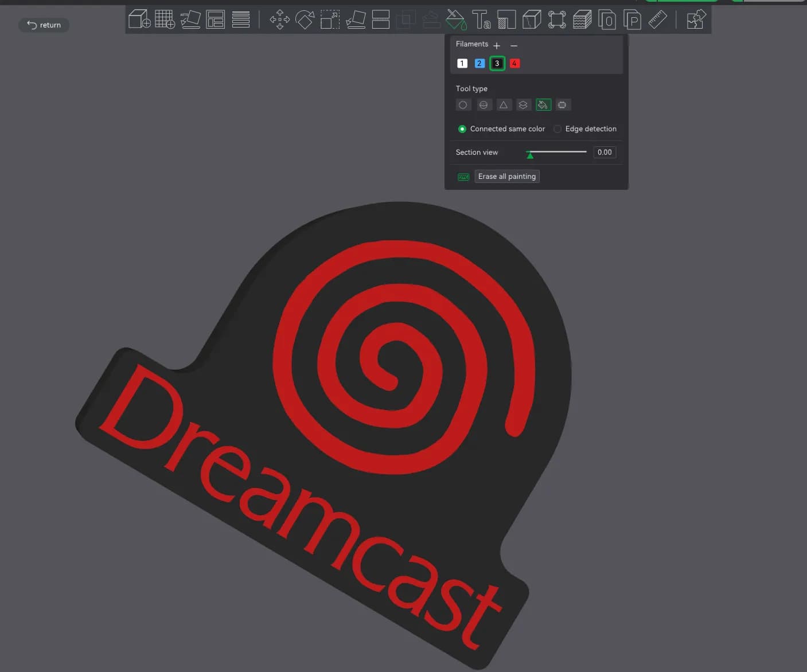The width and height of the screenshot is (807, 672).
Task: Click the return button
Action: click(44, 25)
